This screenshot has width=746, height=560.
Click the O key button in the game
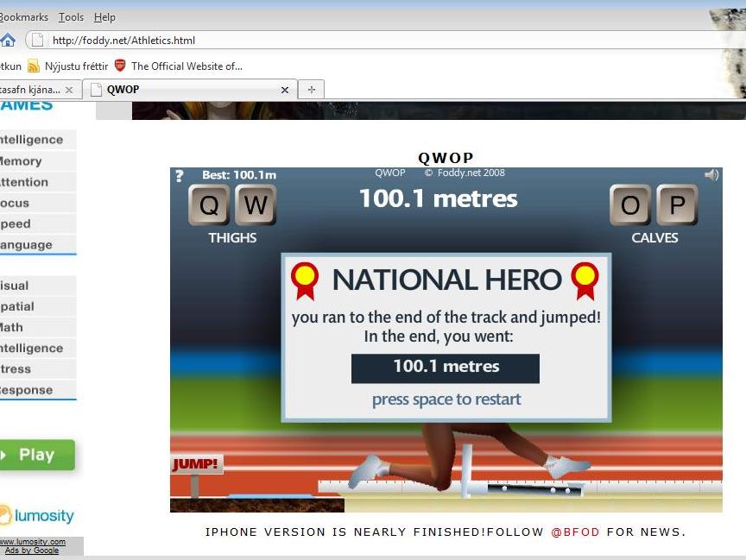(x=630, y=204)
